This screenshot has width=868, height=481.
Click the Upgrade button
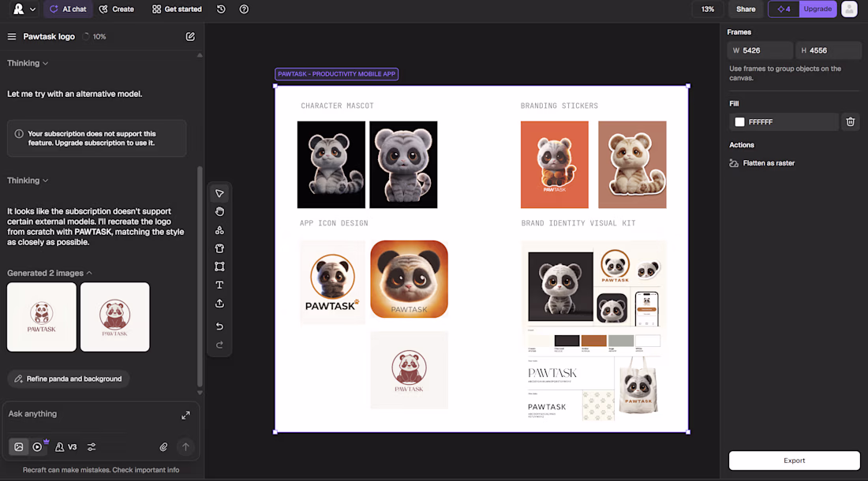[x=817, y=9]
